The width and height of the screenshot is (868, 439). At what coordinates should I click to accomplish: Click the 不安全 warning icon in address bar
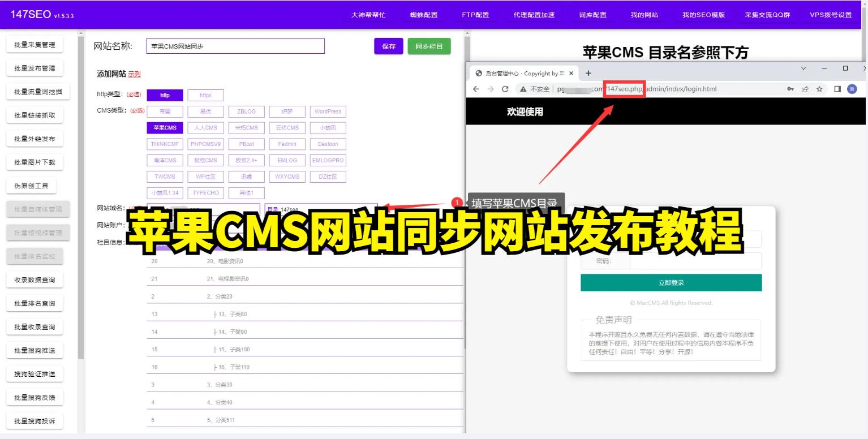[x=523, y=89]
